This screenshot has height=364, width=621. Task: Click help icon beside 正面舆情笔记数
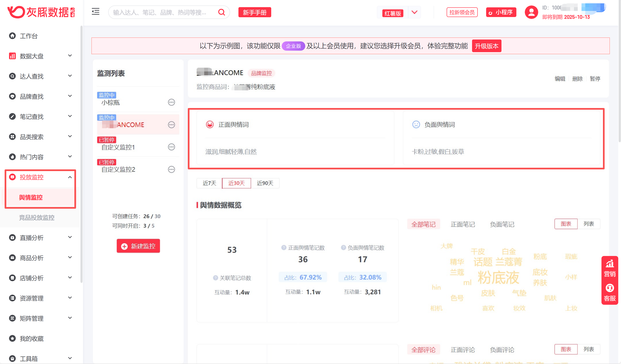click(x=284, y=248)
